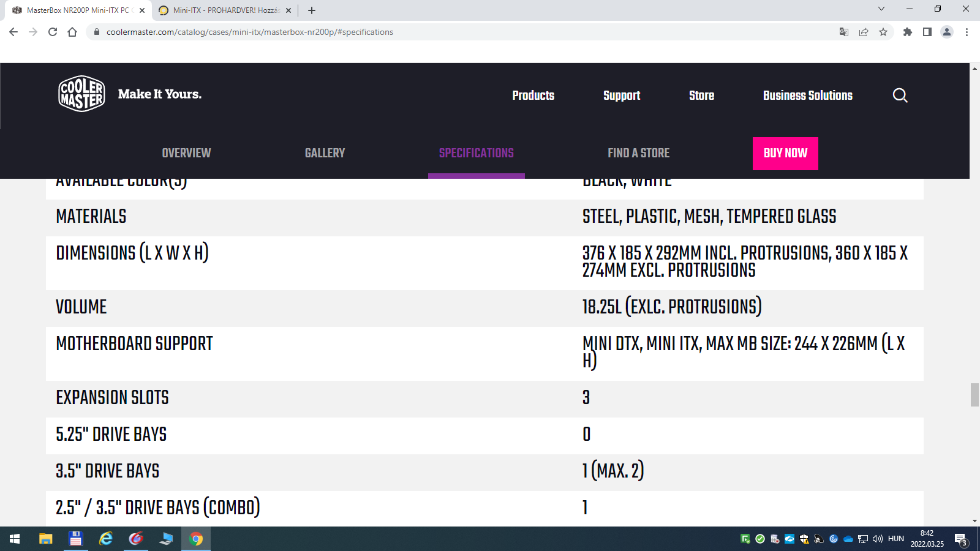Image resolution: width=980 pixels, height=551 pixels.
Task: Click 'Make It Yours.' slogan
Action: (x=160, y=94)
